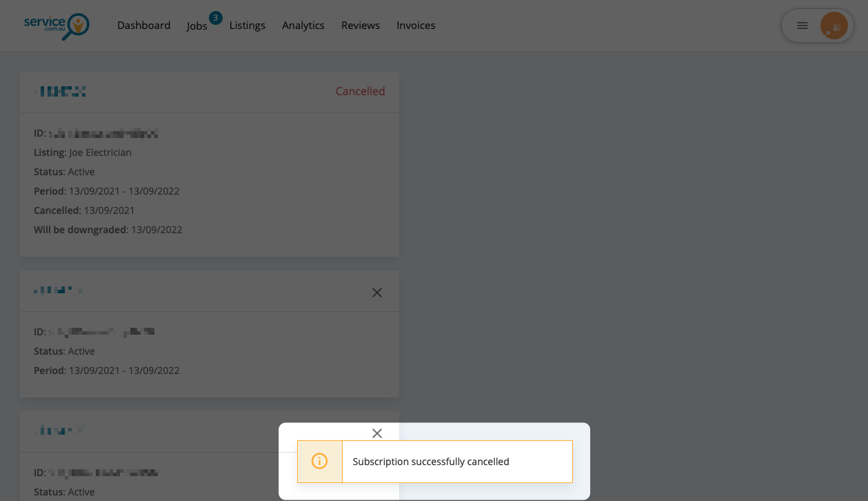Select the third subscription card title

pyautogui.click(x=59, y=431)
